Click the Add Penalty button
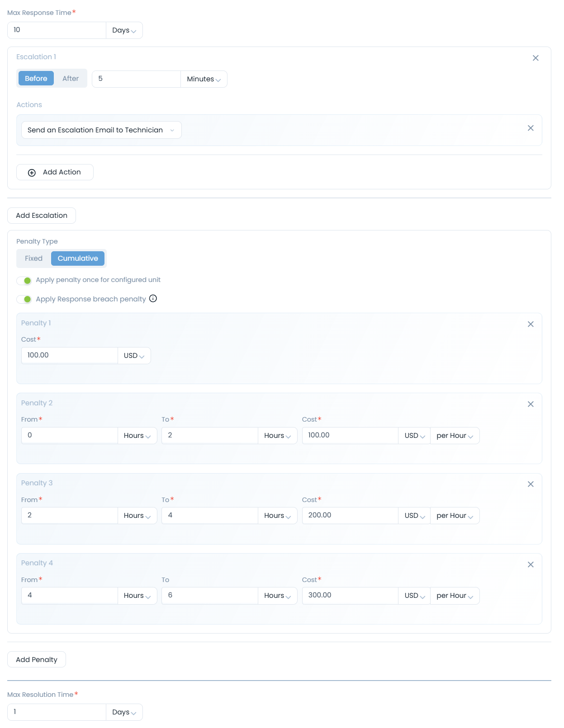 click(x=37, y=660)
